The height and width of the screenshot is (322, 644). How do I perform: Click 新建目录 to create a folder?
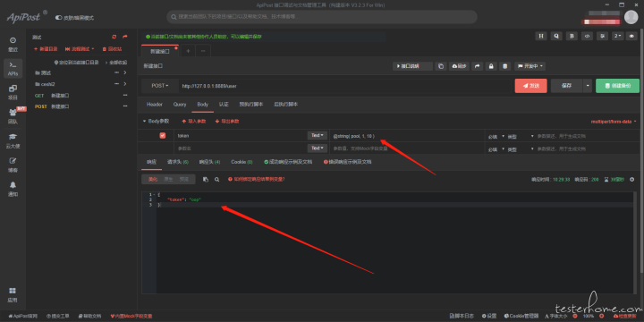[x=46, y=49]
